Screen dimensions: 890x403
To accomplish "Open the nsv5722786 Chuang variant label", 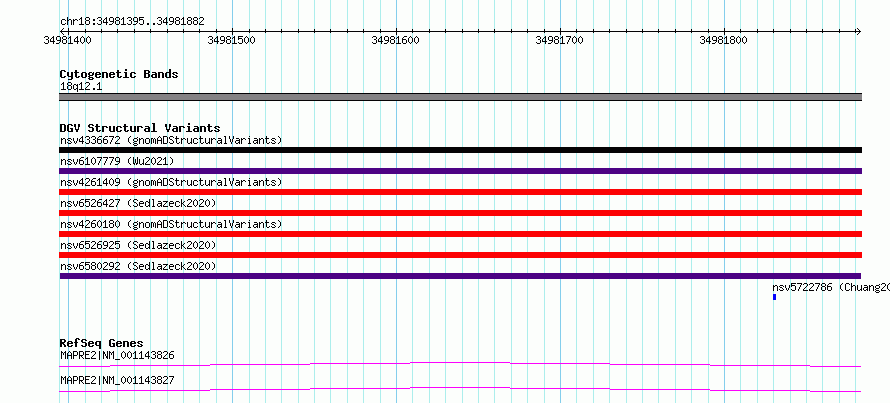I will 831,287.
